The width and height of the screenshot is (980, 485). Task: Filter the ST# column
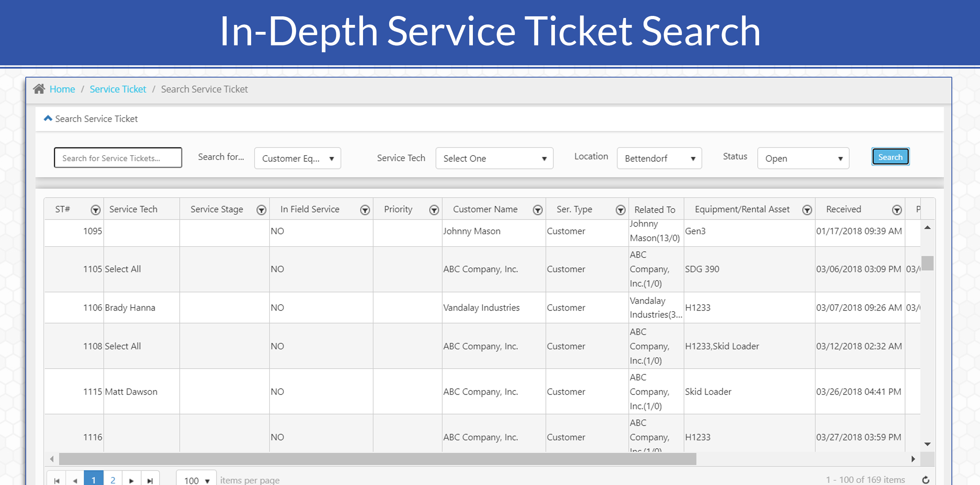[x=96, y=209]
